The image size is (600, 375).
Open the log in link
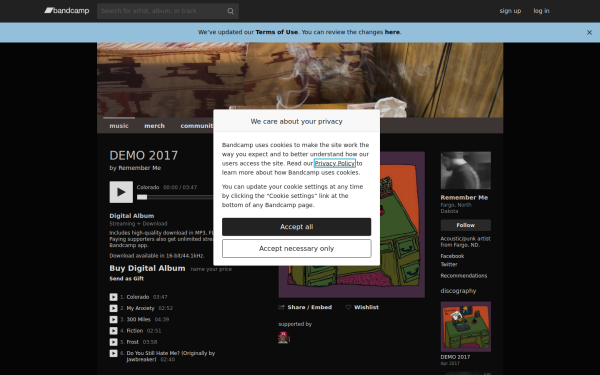coord(541,11)
